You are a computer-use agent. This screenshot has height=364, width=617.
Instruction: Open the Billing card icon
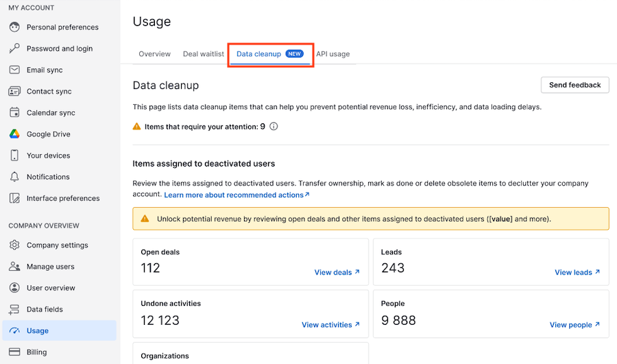pos(14,352)
